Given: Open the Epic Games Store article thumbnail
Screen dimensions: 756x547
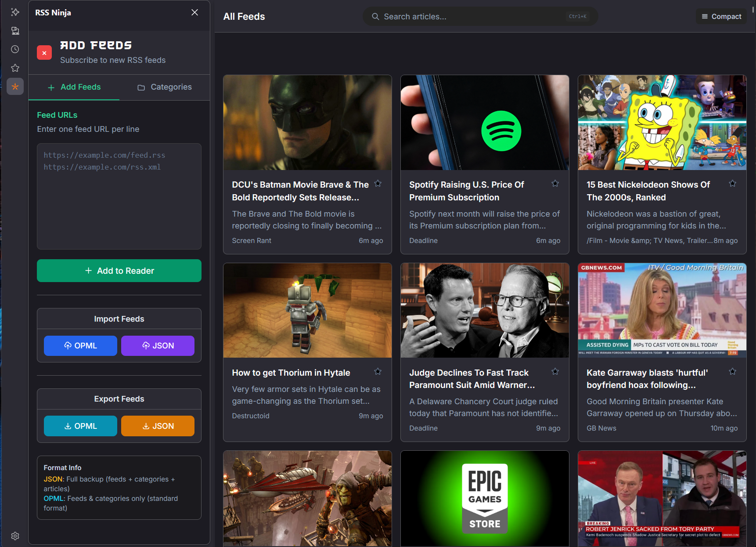Looking at the screenshot, I should pyautogui.click(x=484, y=498).
